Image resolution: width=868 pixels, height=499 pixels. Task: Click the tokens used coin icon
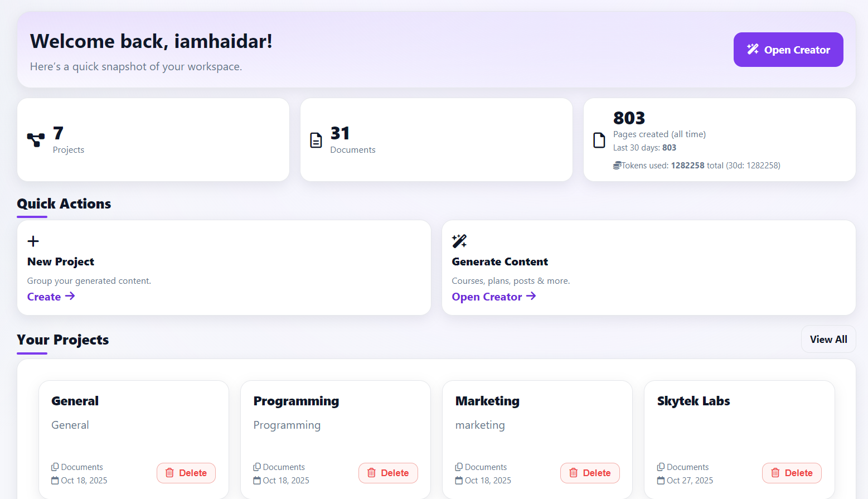point(616,165)
